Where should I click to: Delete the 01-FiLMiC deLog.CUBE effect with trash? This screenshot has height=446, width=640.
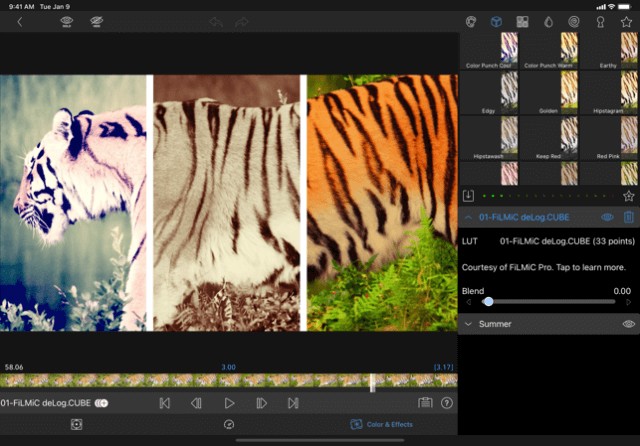(629, 217)
